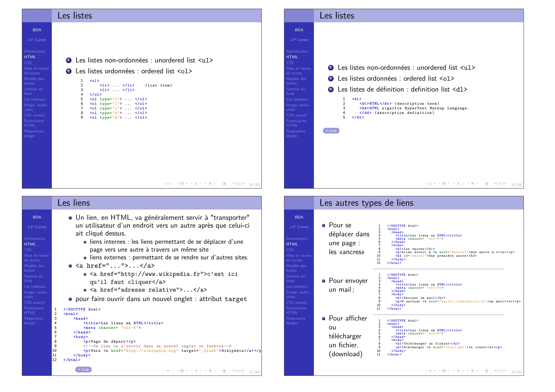This screenshot has width=555, height=392.
Task: Click the frame icon in slide 16/83 navigation bar
Action: click(168, 184)
